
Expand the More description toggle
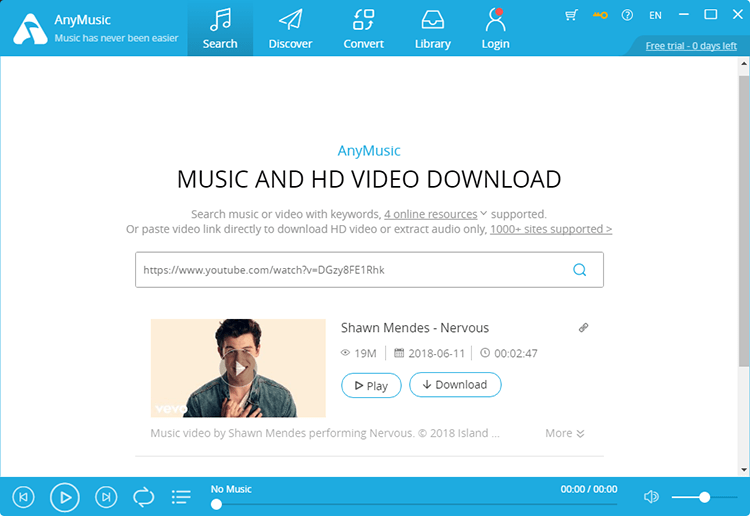tap(564, 433)
